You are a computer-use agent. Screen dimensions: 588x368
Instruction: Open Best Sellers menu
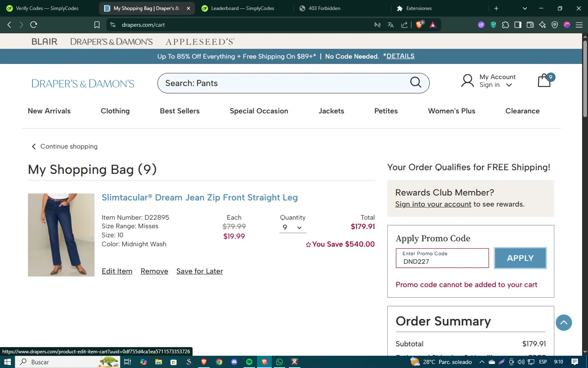click(180, 111)
